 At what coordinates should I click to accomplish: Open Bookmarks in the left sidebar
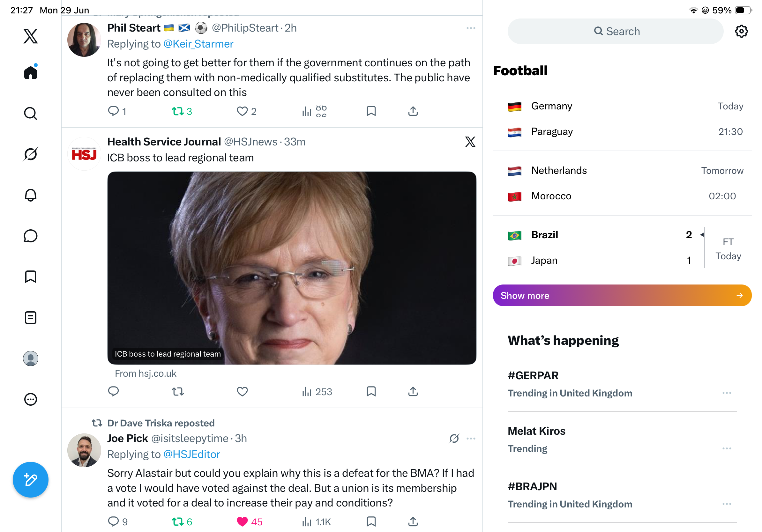(31, 277)
